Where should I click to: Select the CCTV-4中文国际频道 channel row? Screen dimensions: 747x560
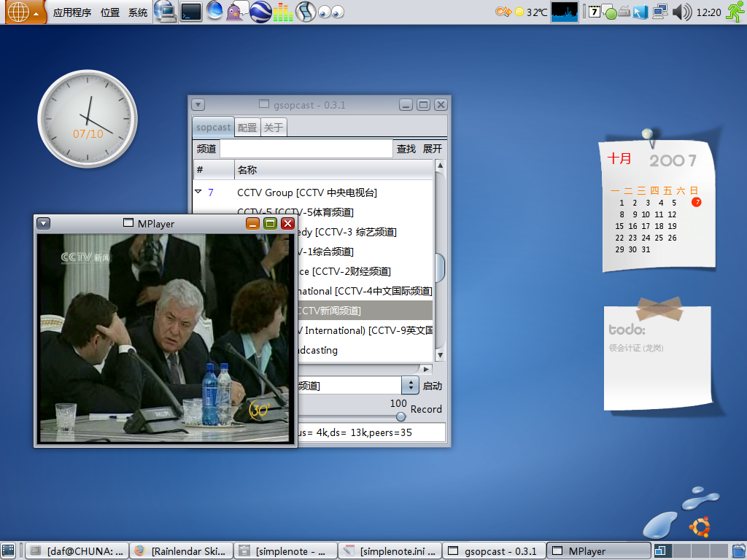[x=365, y=291]
